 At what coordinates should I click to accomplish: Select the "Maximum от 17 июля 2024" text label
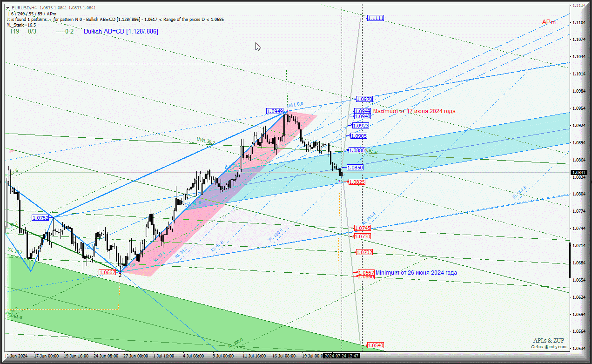[414, 111]
